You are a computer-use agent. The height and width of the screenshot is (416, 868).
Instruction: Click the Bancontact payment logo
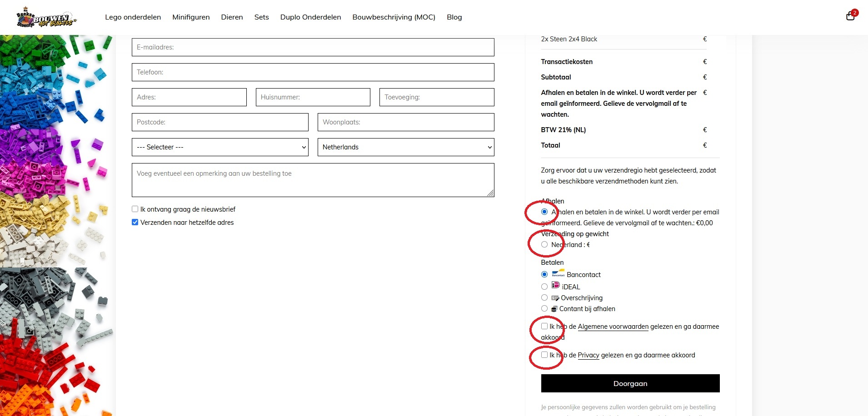(558, 274)
